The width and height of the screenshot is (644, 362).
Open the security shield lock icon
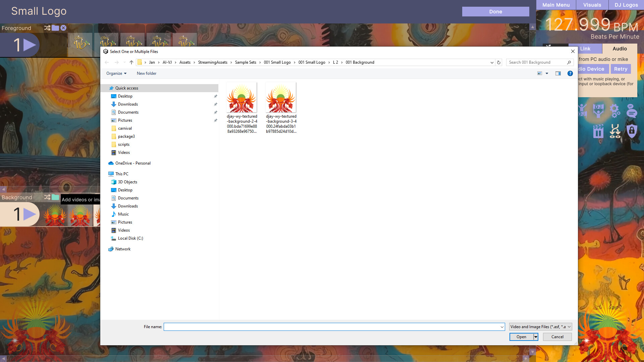[x=632, y=131]
